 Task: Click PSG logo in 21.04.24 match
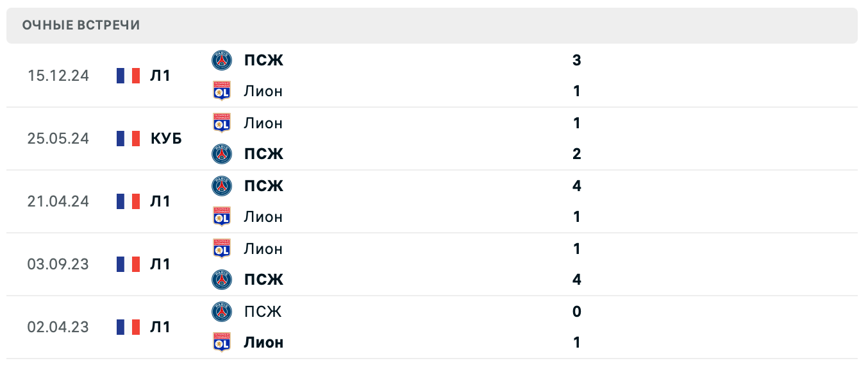[222, 186]
